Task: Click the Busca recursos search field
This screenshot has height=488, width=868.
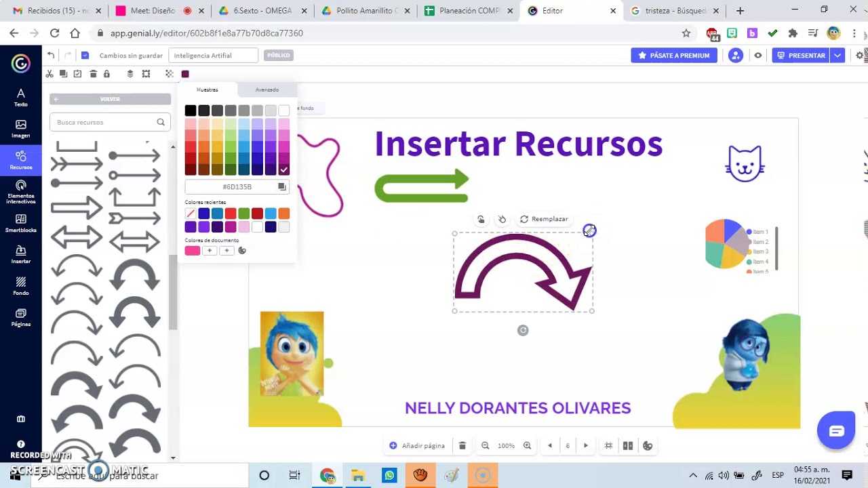Action: 110,122
